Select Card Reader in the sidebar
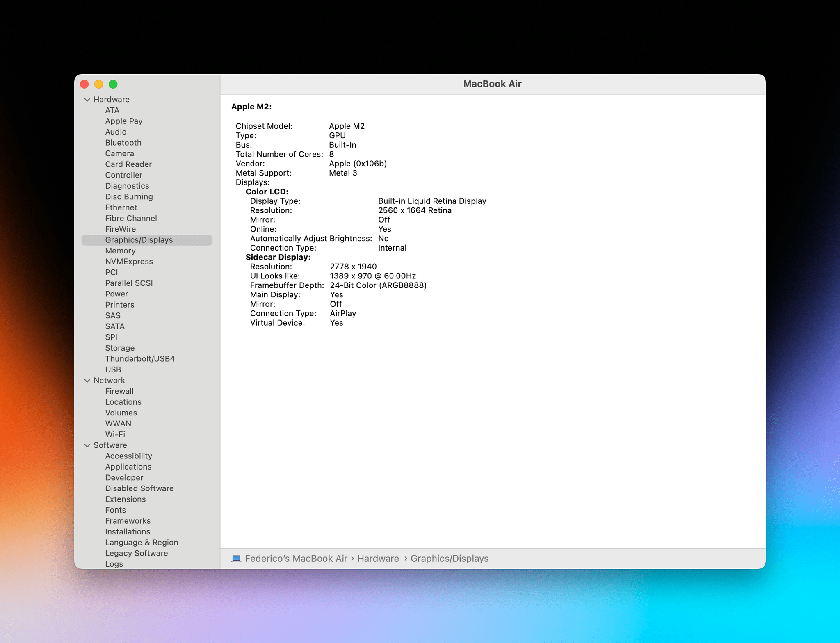 [x=128, y=164]
